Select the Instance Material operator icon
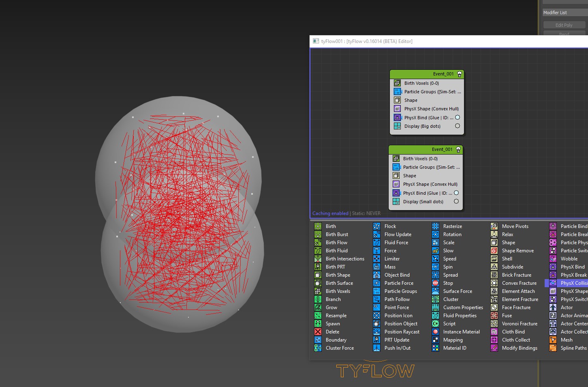The width and height of the screenshot is (588, 387). pos(436,332)
